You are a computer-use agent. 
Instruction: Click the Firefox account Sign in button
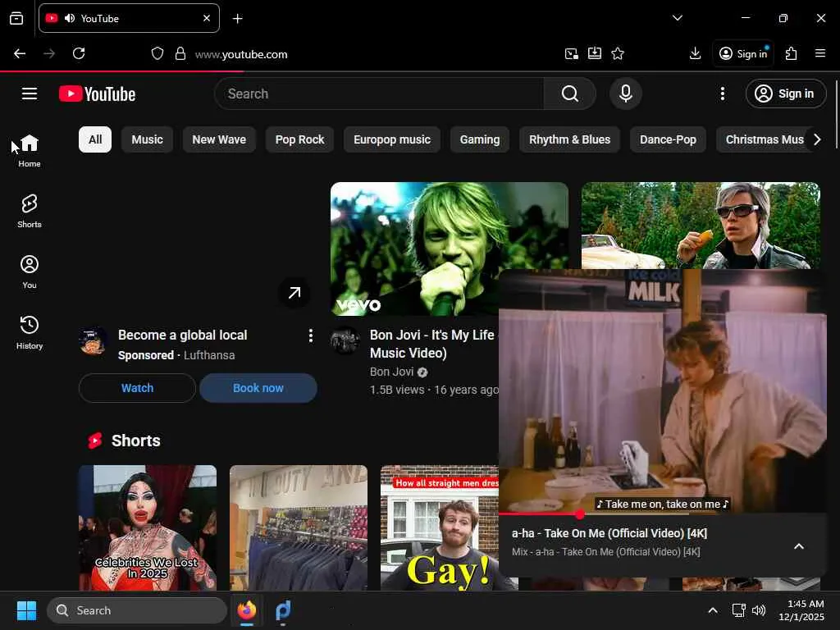(743, 53)
